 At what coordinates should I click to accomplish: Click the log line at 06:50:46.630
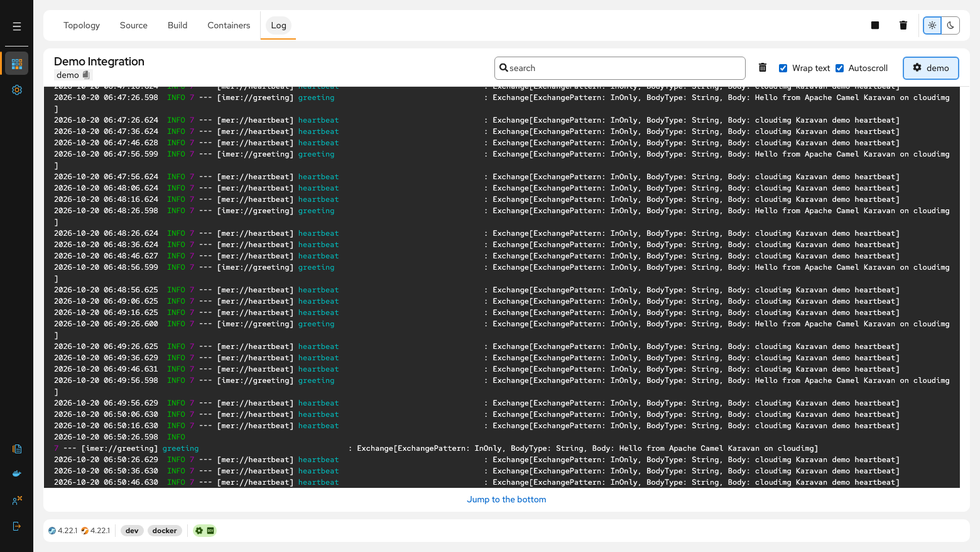[477, 482]
